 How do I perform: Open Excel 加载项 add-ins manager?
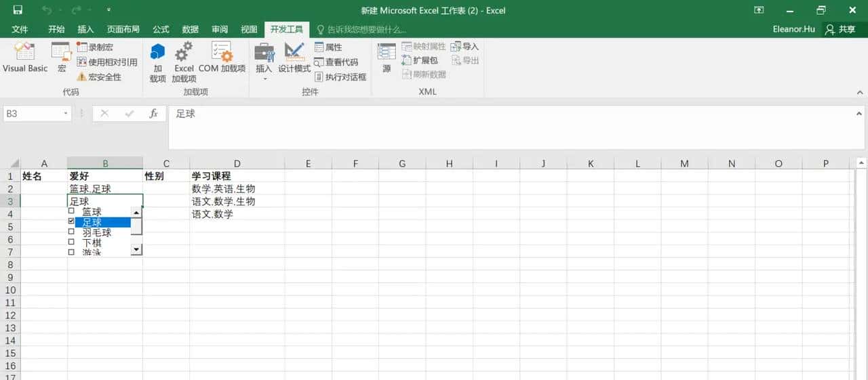click(184, 62)
